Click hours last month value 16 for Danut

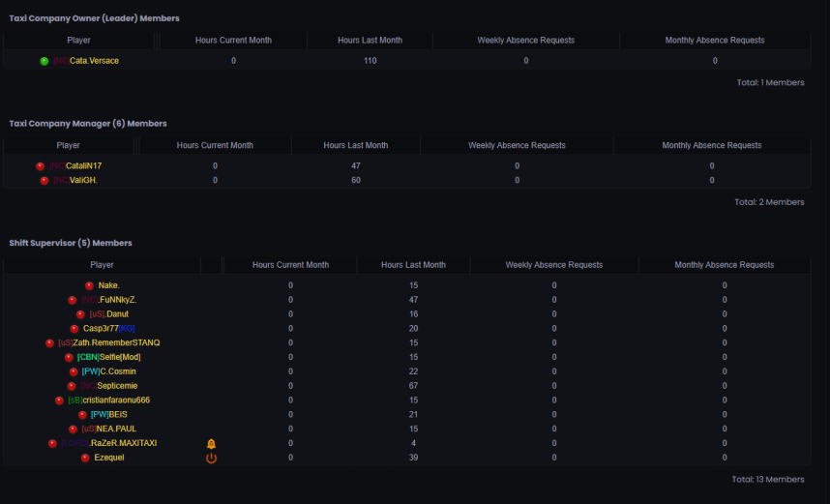click(x=413, y=314)
